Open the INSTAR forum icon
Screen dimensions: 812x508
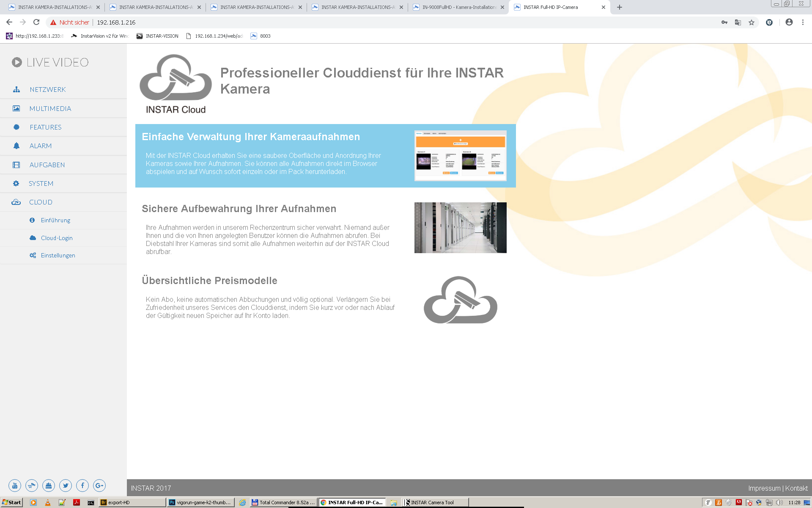49,486
